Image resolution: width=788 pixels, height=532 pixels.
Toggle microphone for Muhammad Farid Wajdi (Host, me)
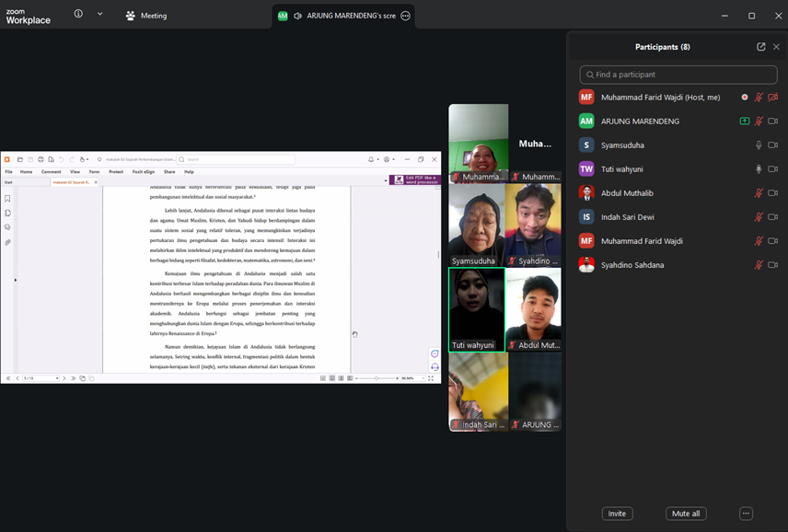[759, 97]
